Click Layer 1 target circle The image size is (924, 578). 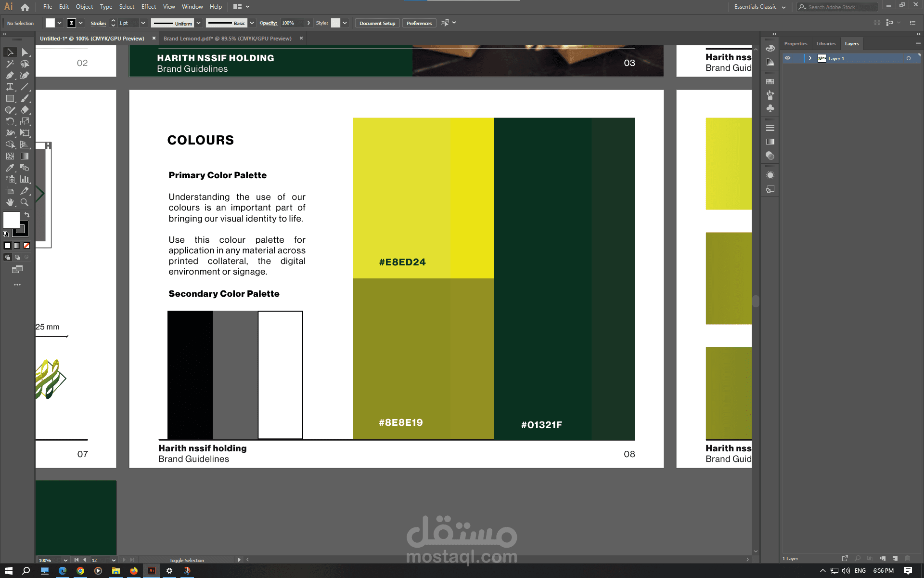[909, 58]
